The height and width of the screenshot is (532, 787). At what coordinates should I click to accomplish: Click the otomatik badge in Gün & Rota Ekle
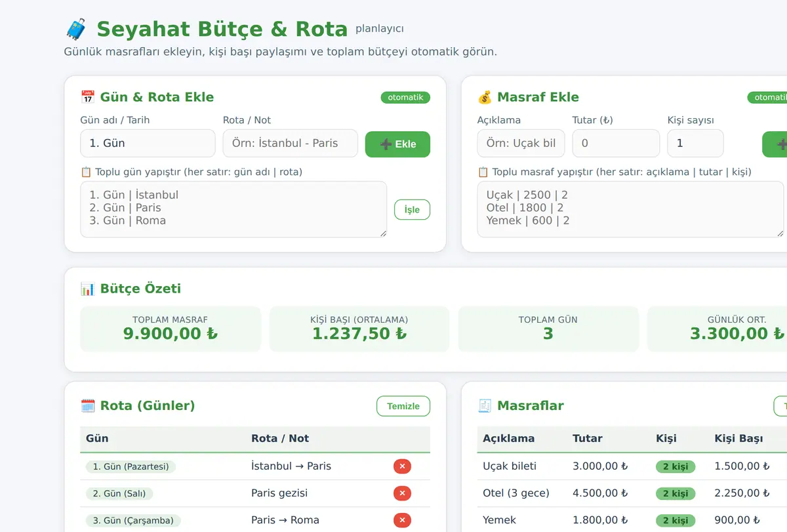click(x=405, y=98)
